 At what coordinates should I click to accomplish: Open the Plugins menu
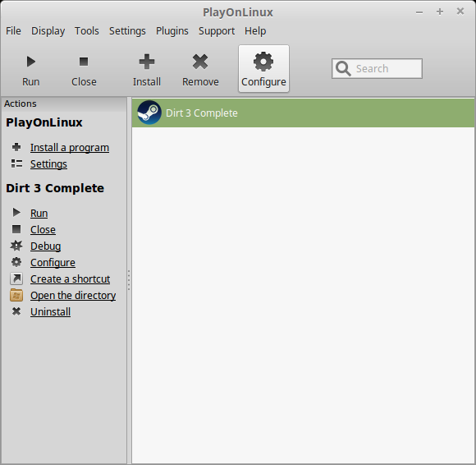[172, 31]
